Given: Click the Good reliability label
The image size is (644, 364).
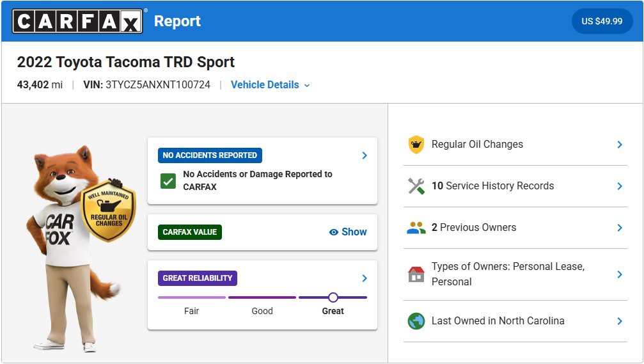Looking at the screenshot, I should (262, 311).
